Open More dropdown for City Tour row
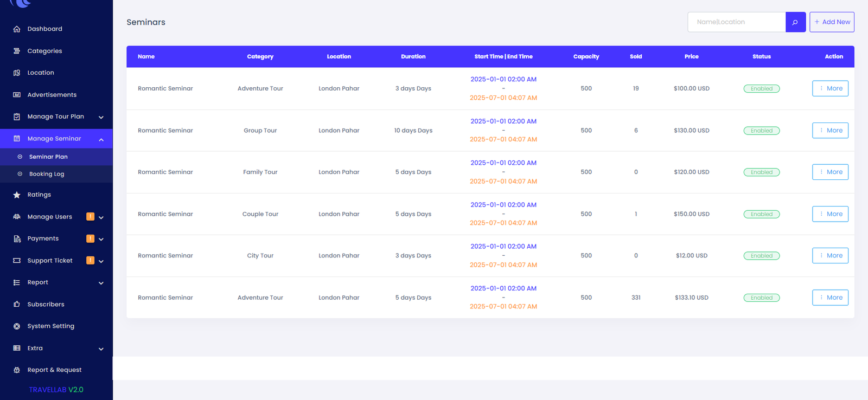Image resolution: width=868 pixels, height=400 pixels. tap(830, 256)
